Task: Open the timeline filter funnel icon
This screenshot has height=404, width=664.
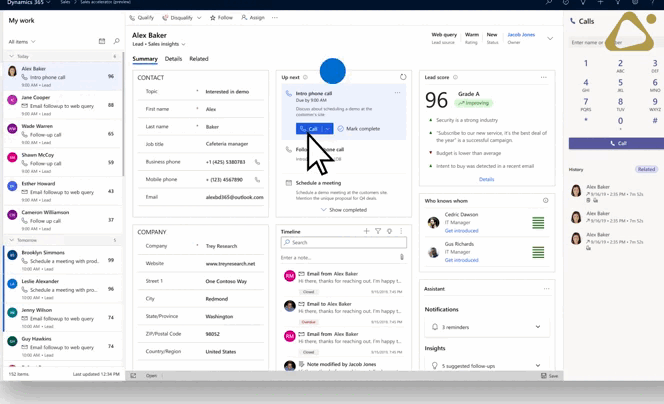Action: (x=378, y=231)
